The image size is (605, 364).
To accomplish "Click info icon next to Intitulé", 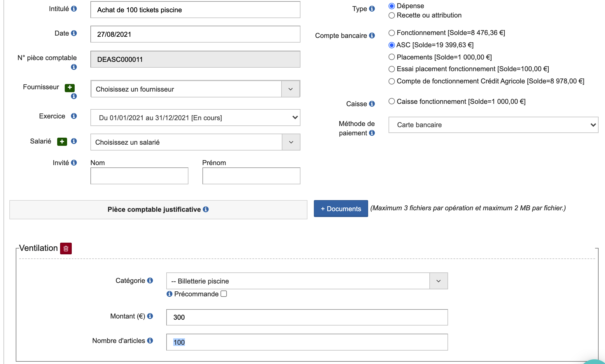I will point(74,9).
